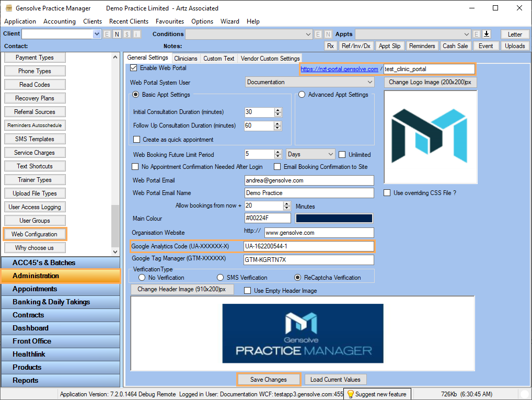Image resolution: width=532 pixels, height=400 pixels.
Task: Open the Client dropdown
Action: click(97, 34)
